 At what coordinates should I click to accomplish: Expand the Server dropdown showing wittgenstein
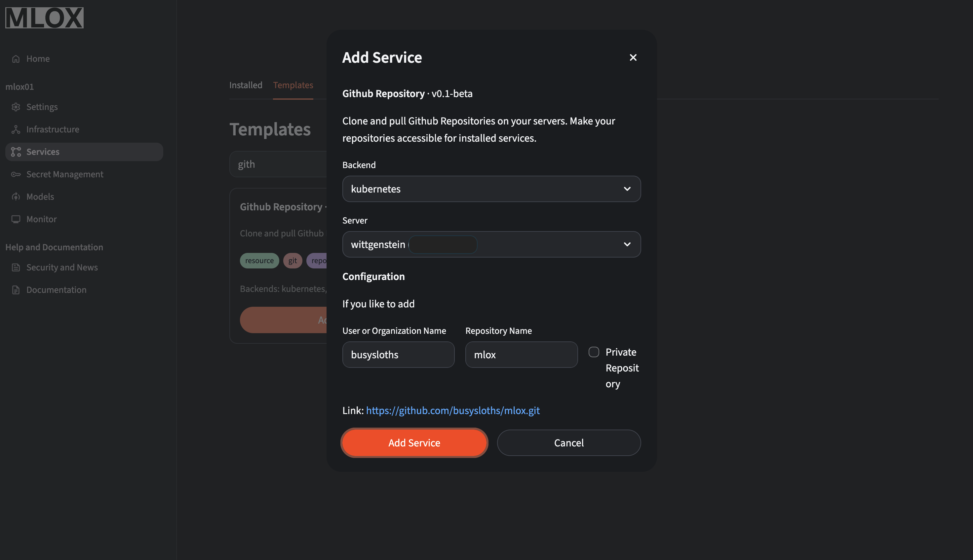tap(491, 244)
